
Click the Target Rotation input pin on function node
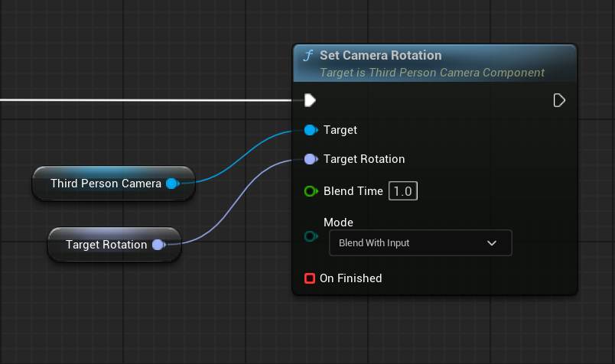[x=311, y=159]
